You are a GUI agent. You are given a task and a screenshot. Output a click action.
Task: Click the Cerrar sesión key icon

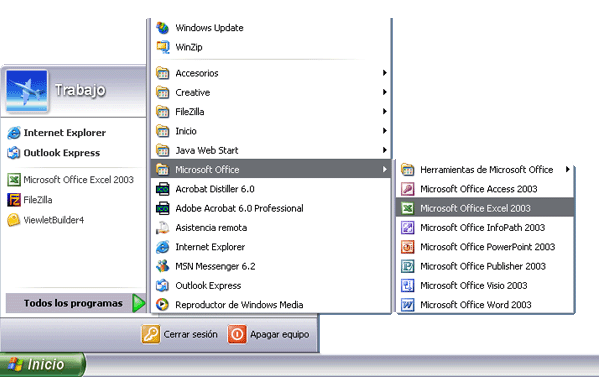[x=151, y=334]
